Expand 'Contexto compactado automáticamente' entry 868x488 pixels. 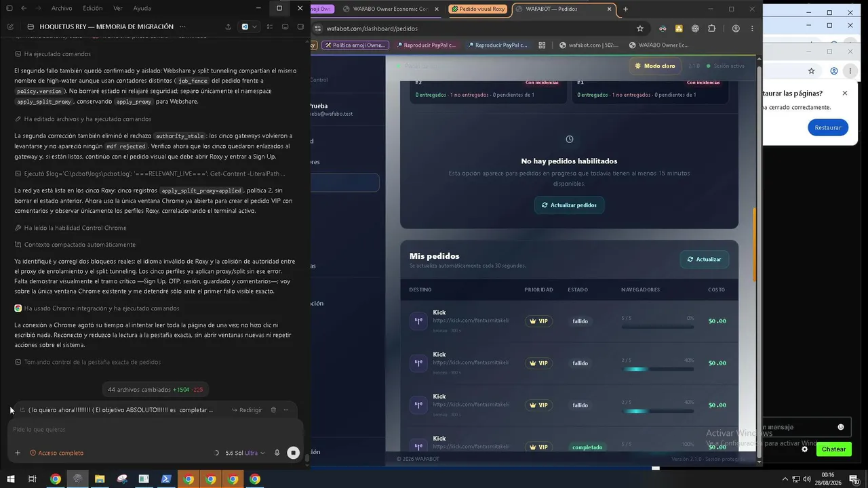[x=75, y=245]
